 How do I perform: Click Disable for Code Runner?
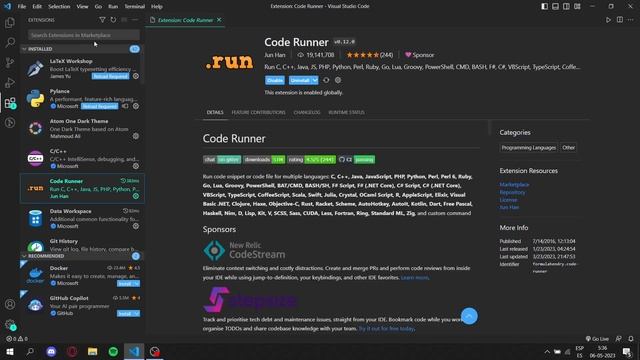point(275,80)
